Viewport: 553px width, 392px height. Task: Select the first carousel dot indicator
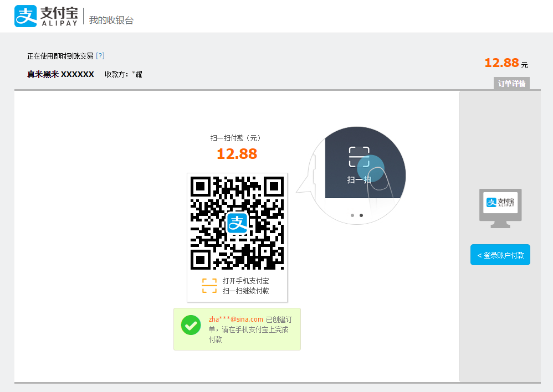pos(352,215)
